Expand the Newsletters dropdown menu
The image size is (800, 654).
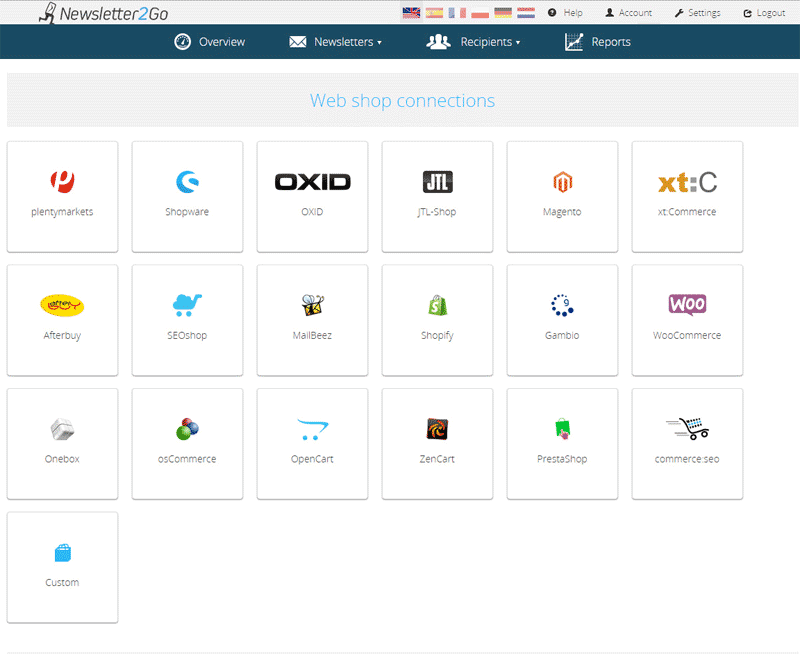coord(335,42)
